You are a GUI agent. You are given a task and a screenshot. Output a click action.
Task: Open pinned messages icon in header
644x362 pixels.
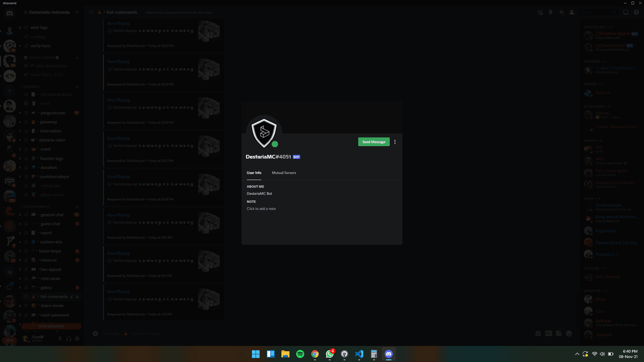point(561,12)
